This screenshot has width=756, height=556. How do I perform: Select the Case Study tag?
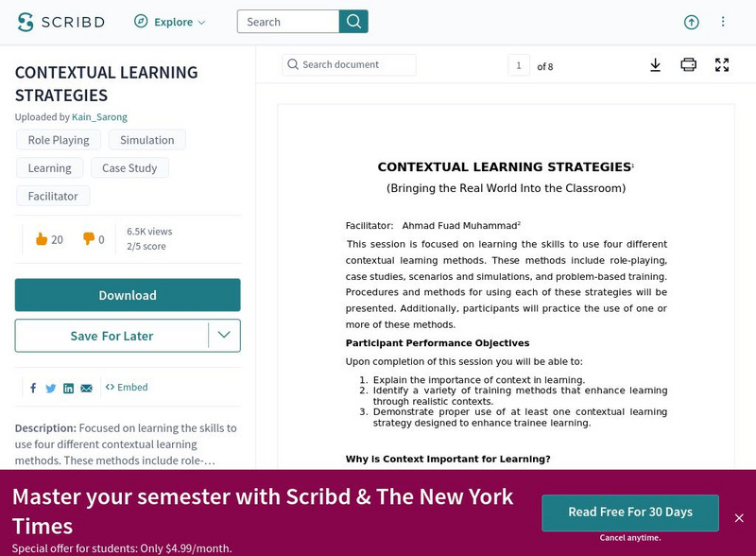129,168
